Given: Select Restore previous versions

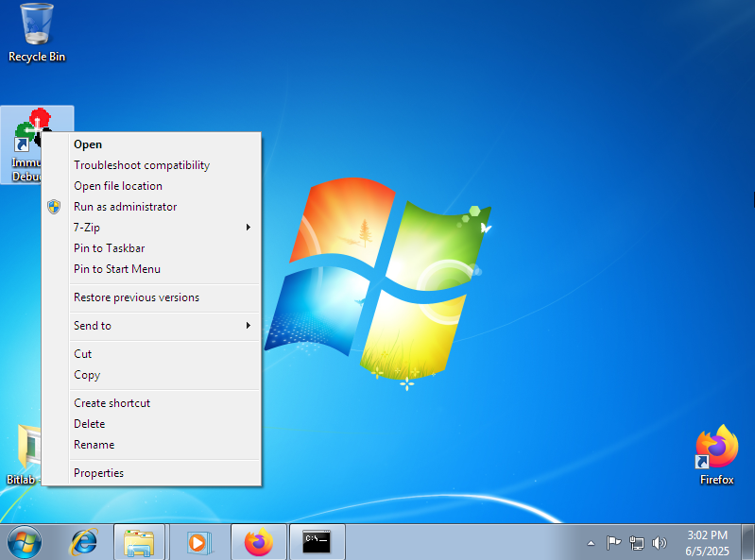Looking at the screenshot, I should (152, 297).
